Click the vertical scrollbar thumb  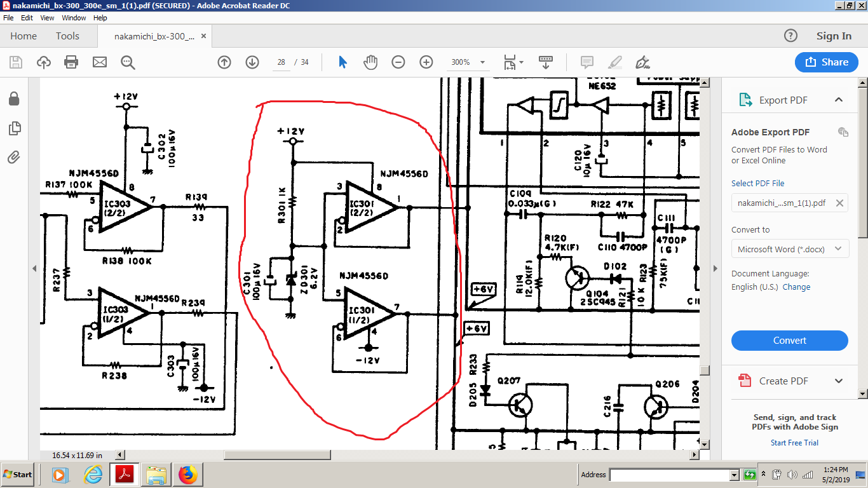(705, 370)
